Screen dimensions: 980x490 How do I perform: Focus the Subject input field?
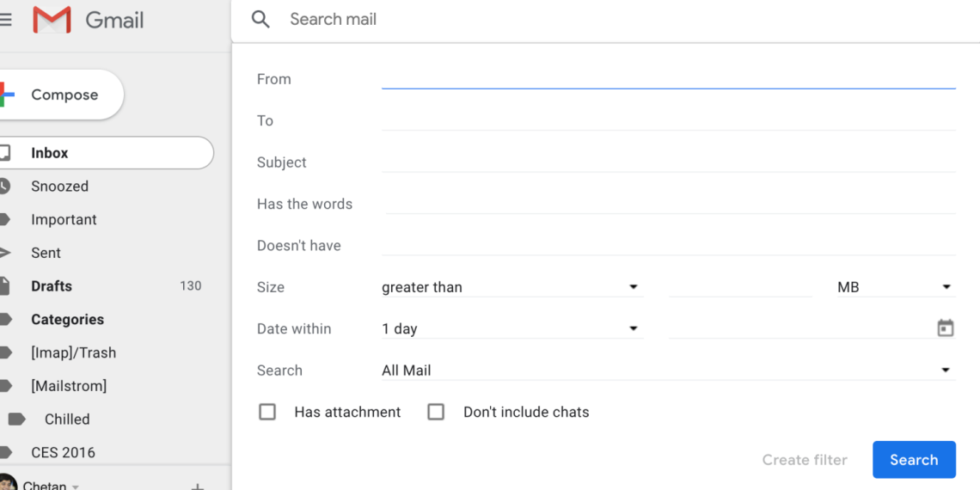[668, 162]
